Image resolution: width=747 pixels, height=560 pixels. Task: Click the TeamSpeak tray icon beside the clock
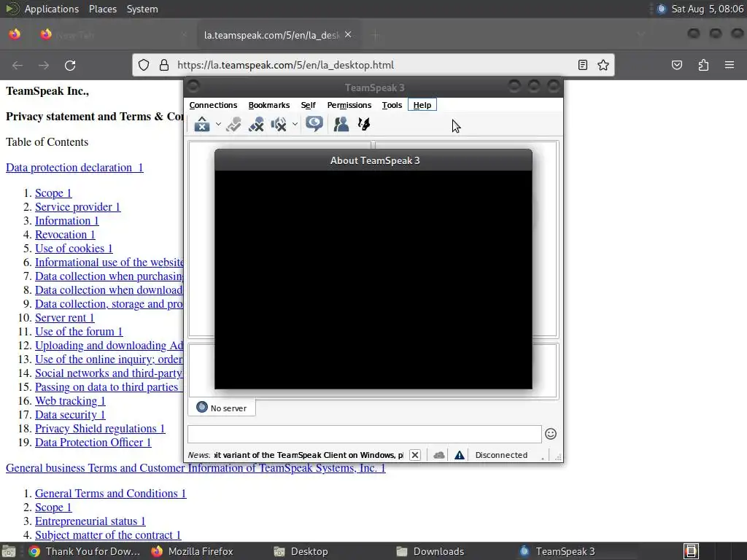tap(661, 9)
